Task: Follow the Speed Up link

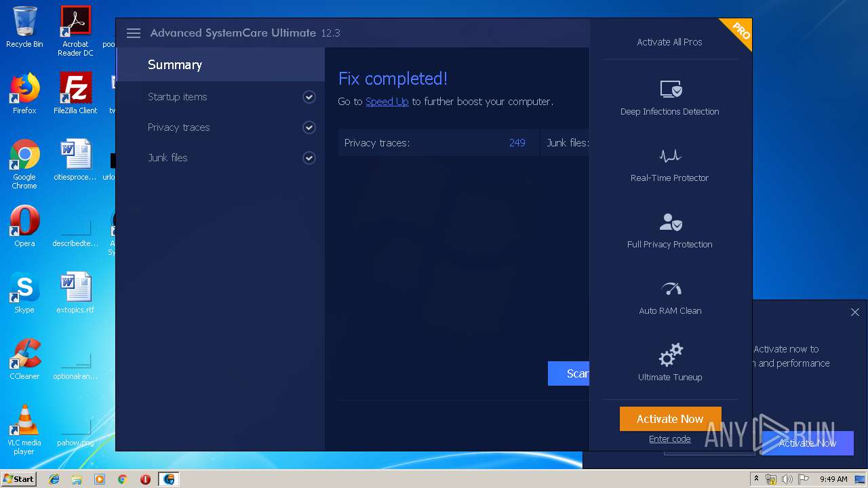Action: pyautogui.click(x=387, y=102)
